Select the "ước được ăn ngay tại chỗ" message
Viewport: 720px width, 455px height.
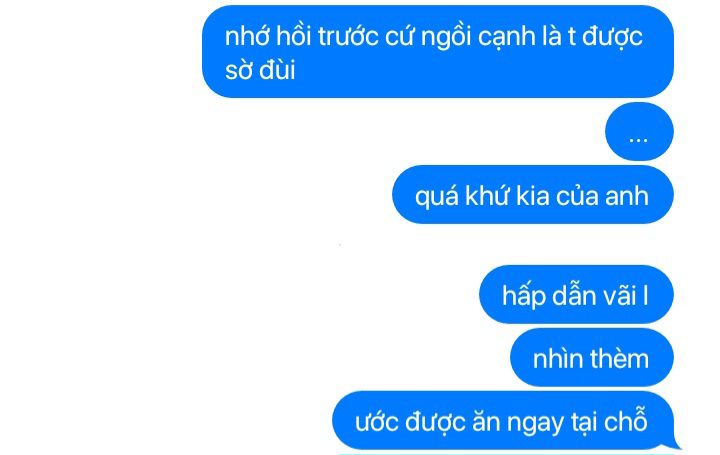click(503, 420)
